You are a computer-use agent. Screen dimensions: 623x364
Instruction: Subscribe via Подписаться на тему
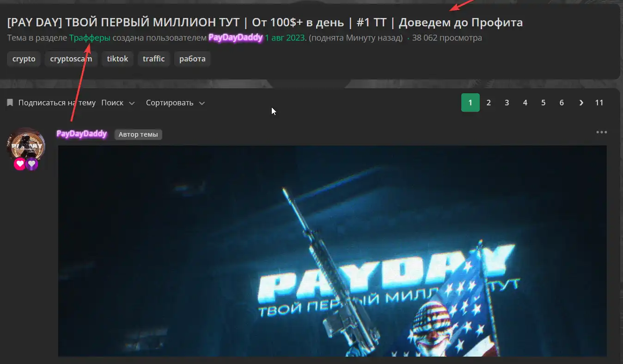[57, 103]
